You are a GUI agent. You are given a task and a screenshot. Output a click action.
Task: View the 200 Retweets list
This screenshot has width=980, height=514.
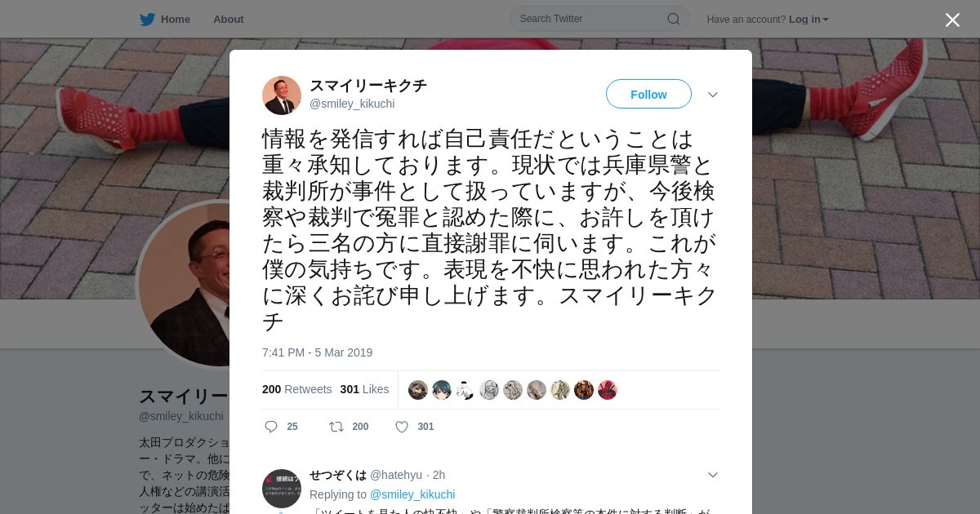tap(296, 389)
